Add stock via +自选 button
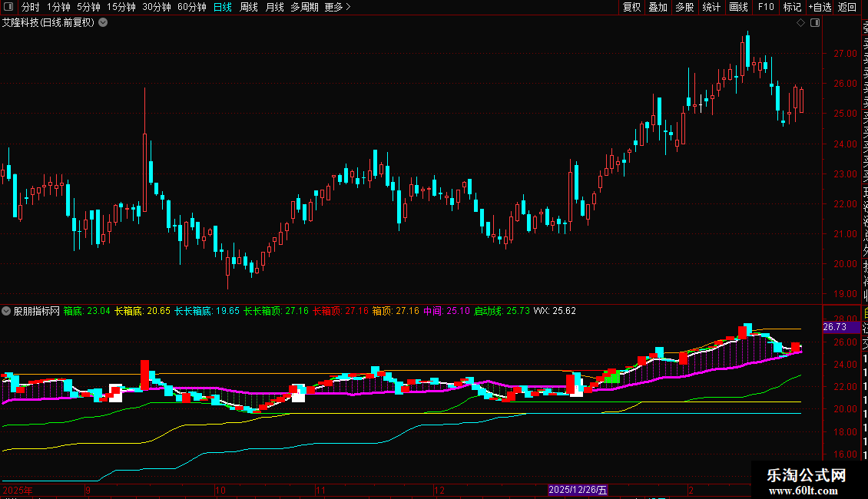Screen dimensions: 868x499 point(820,7)
